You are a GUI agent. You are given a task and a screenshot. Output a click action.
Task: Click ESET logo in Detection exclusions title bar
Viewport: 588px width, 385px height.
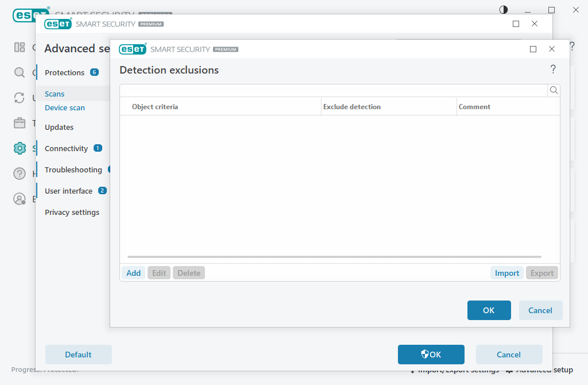133,49
